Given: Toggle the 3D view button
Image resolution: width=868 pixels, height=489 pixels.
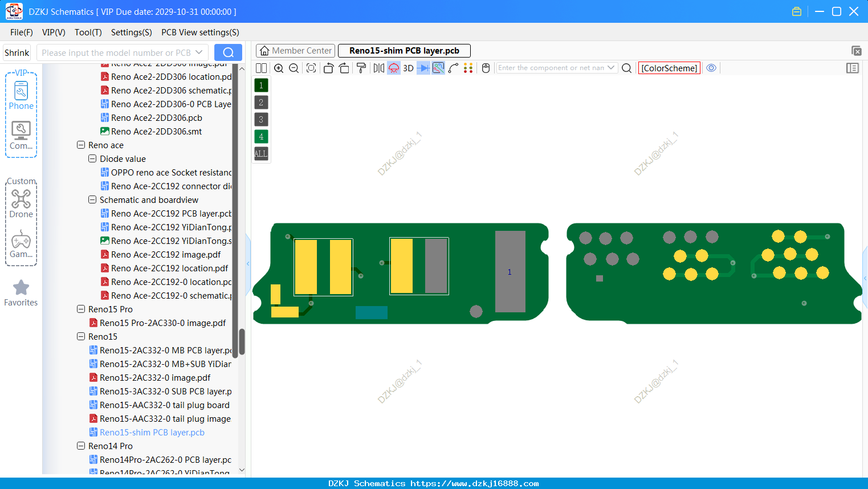Looking at the screenshot, I should pos(408,68).
